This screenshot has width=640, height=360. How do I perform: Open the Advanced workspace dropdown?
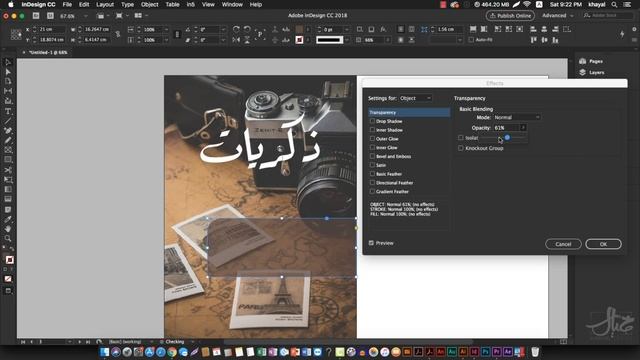pos(558,16)
